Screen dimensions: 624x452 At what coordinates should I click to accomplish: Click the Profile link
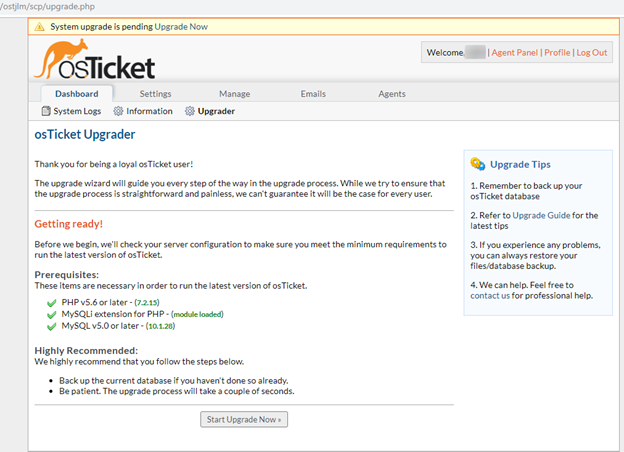(x=557, y=53)
